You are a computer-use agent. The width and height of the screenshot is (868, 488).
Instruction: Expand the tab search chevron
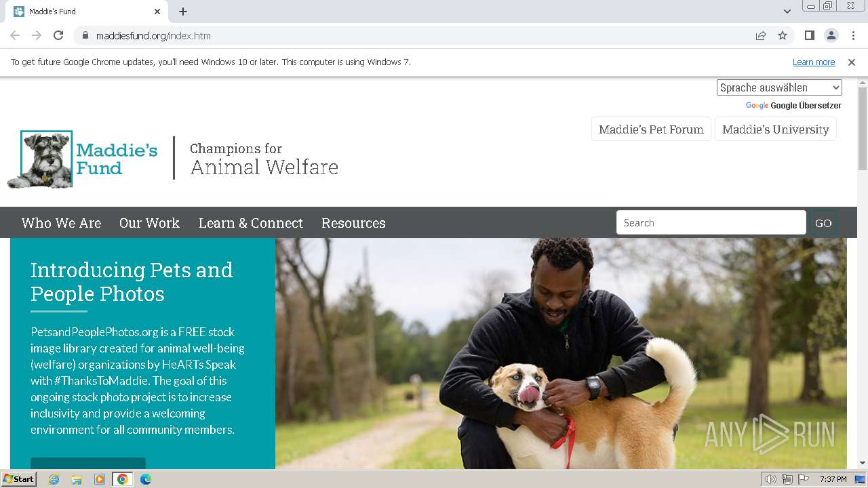pyautogui.click(x=787, y=12)
